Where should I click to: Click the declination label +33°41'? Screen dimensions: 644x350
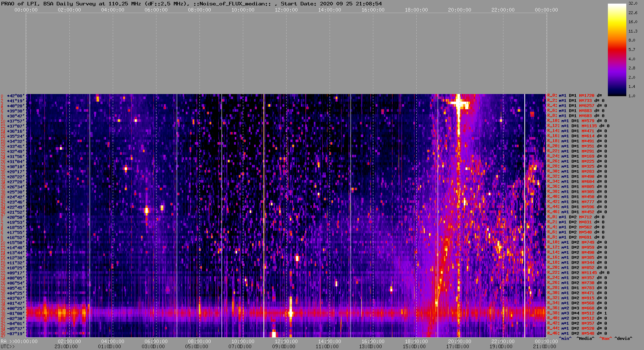coord(16,146)
